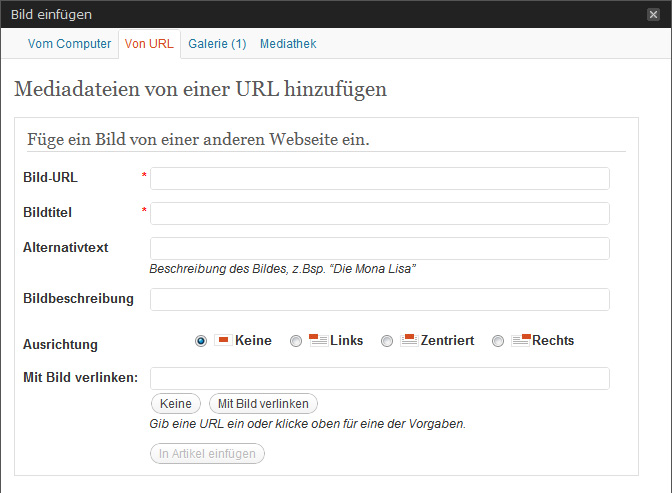Click the Keine alignment icon

click(x=223, y=340)
